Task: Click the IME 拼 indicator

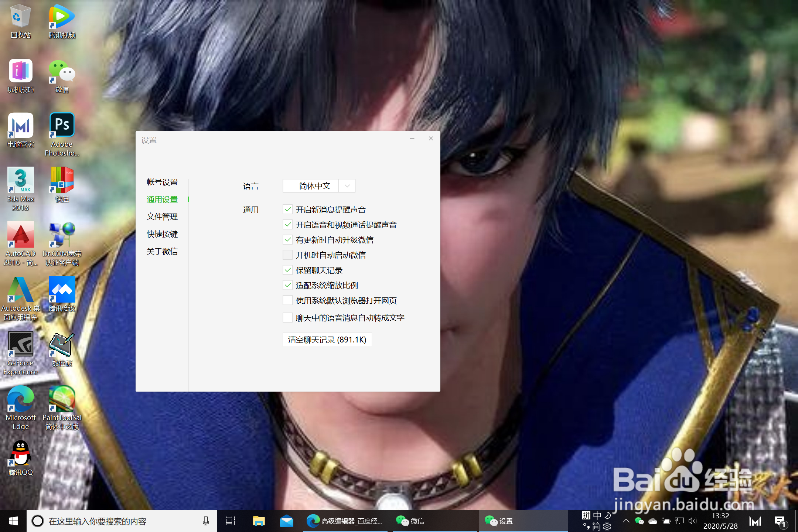Action: (586, 515)
